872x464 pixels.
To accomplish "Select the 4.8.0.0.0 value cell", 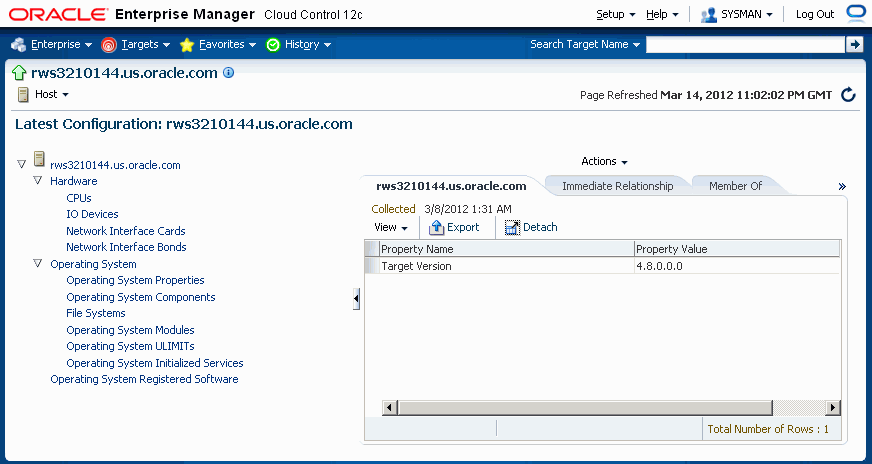I will [x=737, y=266].
